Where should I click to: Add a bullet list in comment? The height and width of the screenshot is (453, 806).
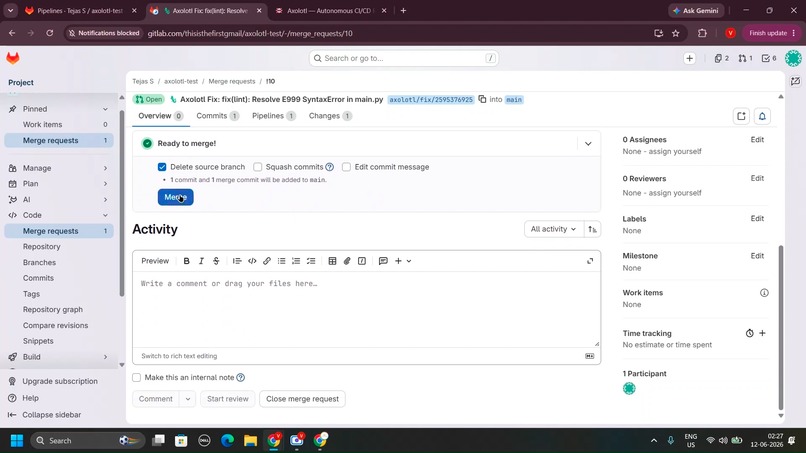click(281, 261)
